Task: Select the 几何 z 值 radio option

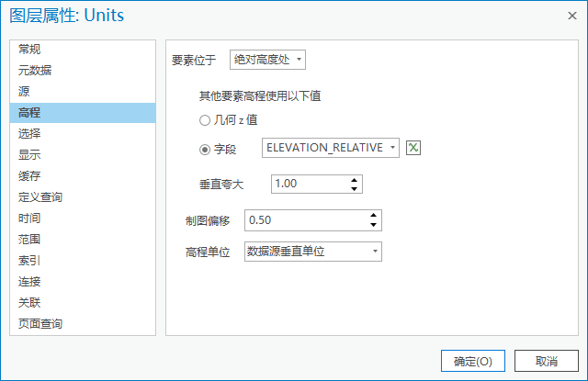Action: (x=205, y=119)
